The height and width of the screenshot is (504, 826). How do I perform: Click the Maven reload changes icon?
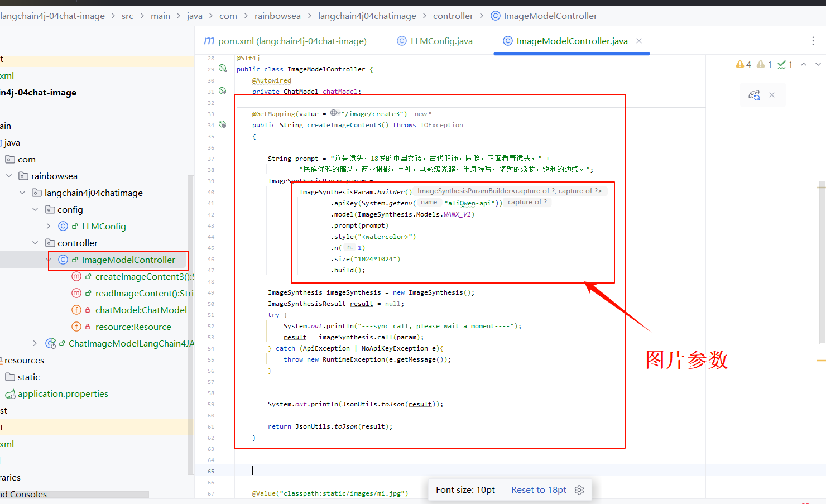(754, 95)
